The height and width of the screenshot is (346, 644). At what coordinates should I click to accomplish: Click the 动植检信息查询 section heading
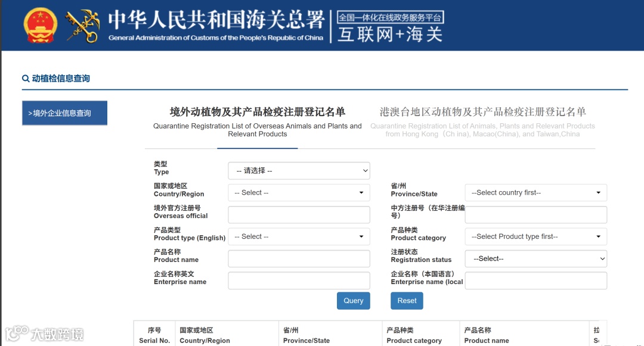tap(61, 78)
